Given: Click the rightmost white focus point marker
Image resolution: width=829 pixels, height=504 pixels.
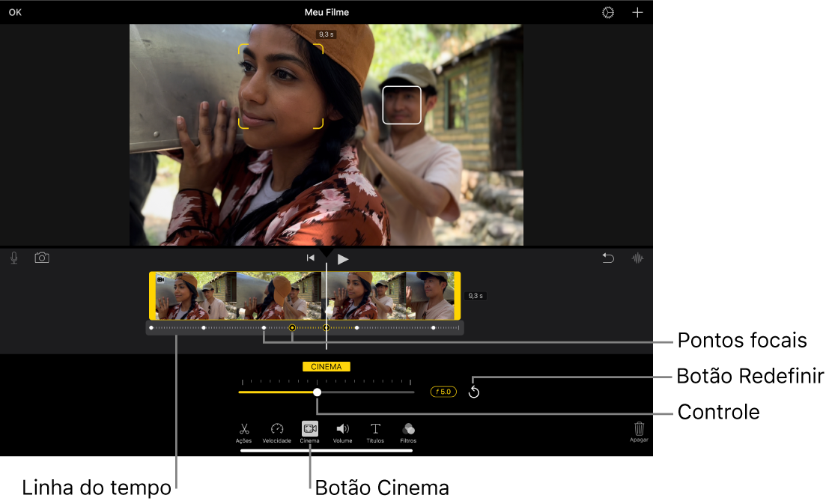Looking at the screenshot, I should point(434,328).
